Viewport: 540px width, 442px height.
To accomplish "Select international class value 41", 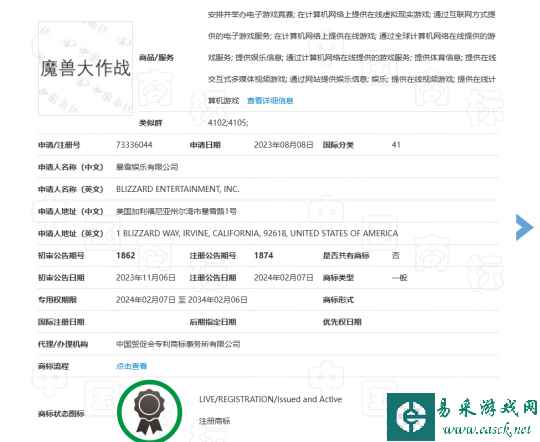I will (x=396, y=145).
